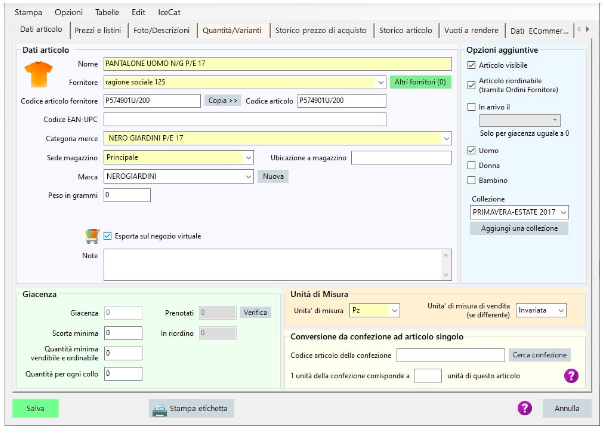Open the Stampa menu
Viewport: 603px width, 429px height.
pos(28,12)
